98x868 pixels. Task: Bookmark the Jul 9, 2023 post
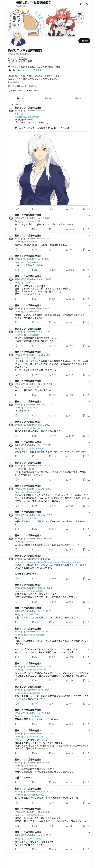click(84, 270)
